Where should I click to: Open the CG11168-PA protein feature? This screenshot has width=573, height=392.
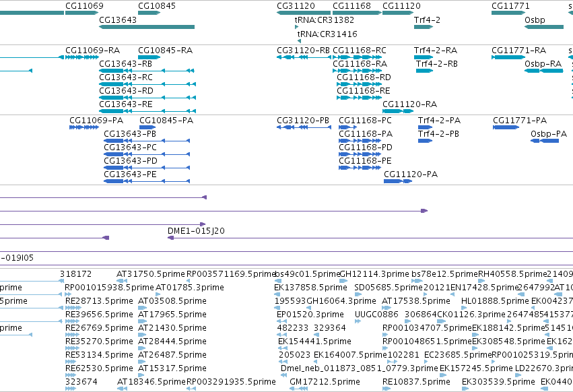pos(360,141)
